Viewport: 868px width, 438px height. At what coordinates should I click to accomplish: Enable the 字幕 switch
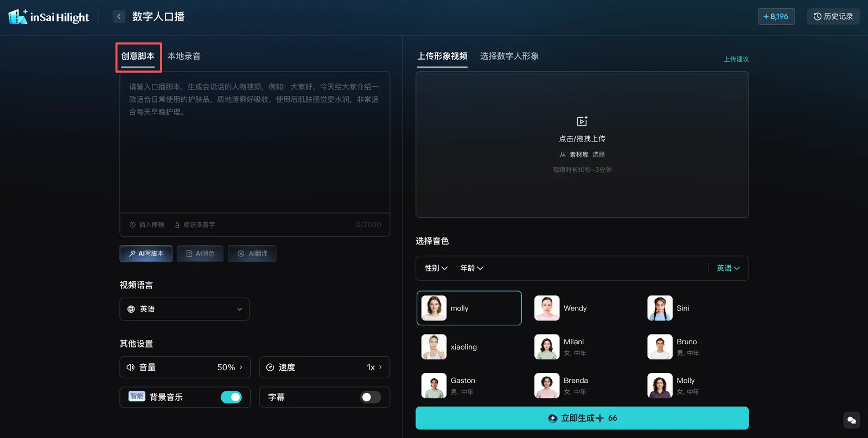point(371,397)
